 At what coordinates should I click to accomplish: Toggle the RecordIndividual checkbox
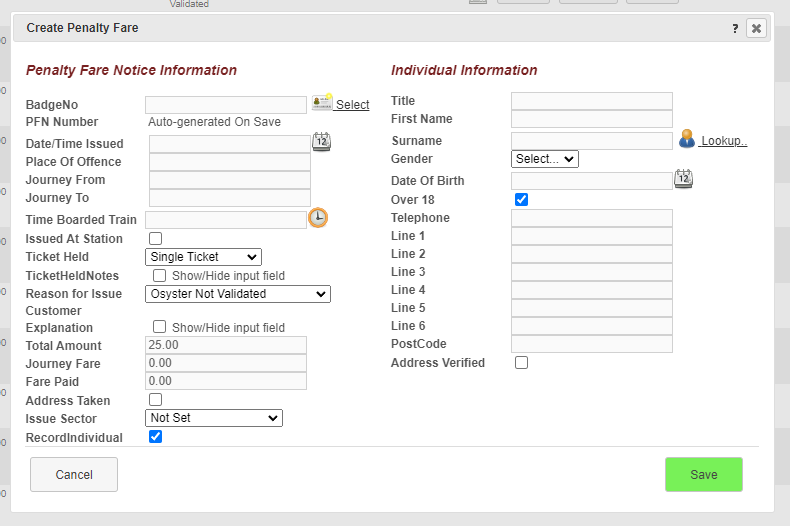tap(155, 437)
